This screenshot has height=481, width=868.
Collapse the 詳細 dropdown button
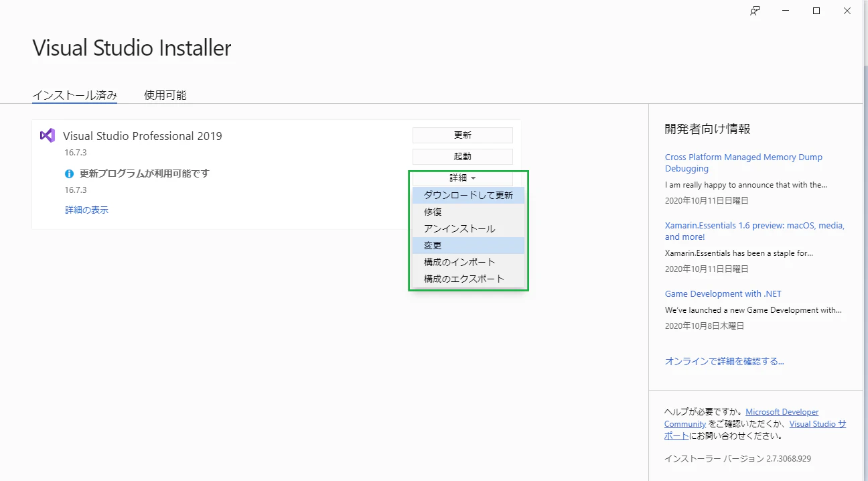(x=463, y=178)
